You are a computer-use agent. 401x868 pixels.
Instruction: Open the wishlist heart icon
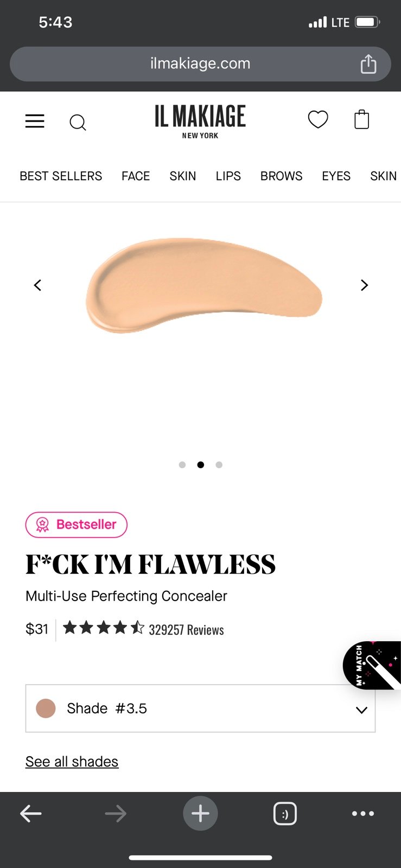pyautogui.click(x=318, y=119)
